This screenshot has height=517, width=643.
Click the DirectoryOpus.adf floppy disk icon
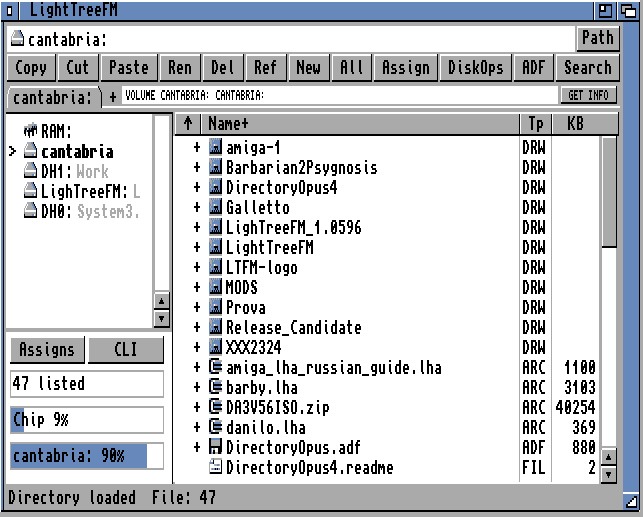(x=215, y=447)
